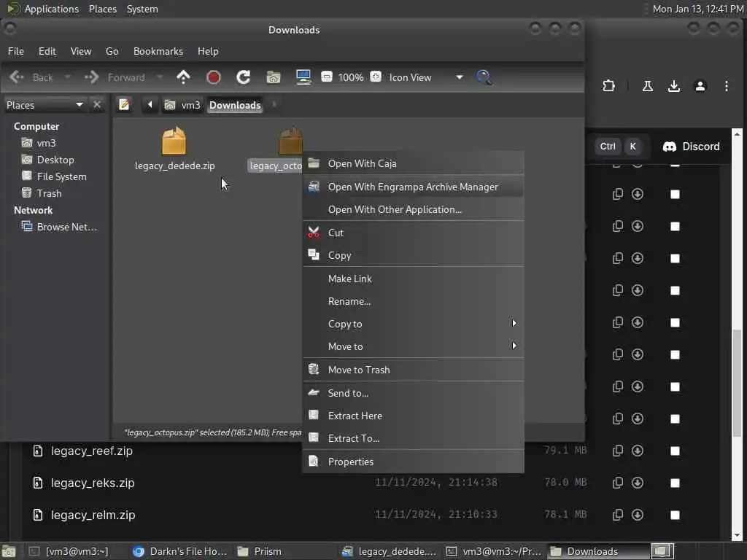Image resolution: width=747 pixels, height=560 pixels.
Task: Download icon for legacy_reks.zip row
Action: tap(638, 483)
